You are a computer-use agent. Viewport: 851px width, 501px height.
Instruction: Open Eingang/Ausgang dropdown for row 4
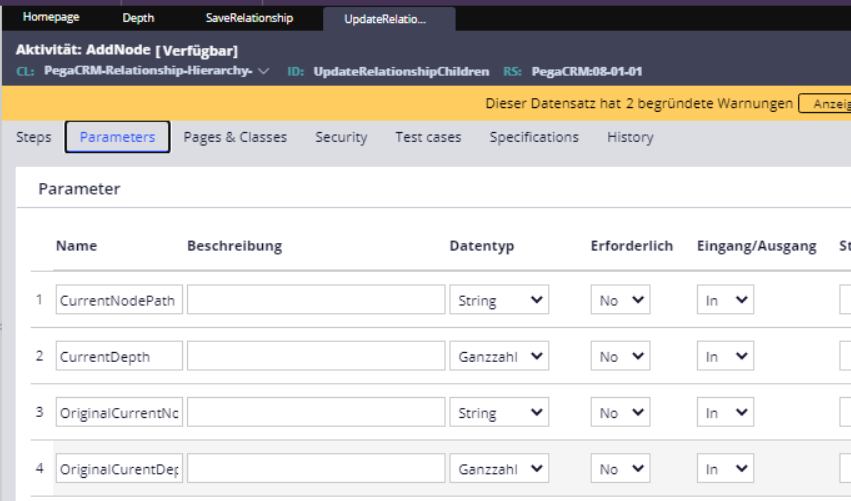725,468
